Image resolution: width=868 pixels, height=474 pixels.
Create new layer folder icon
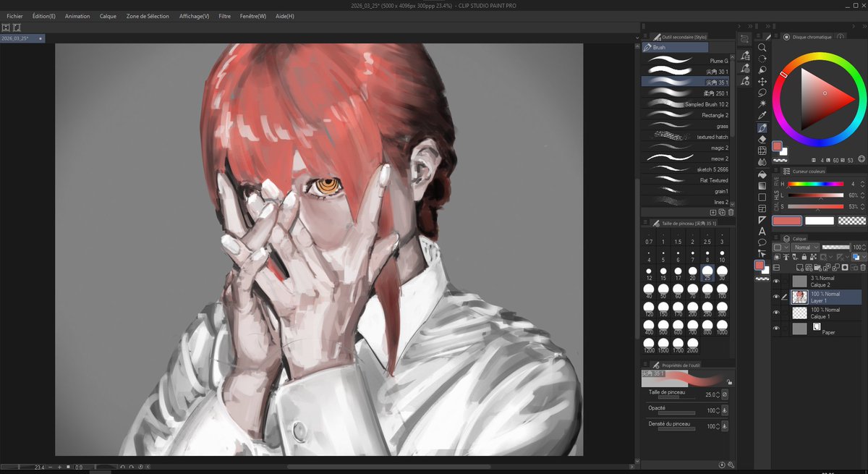(x=817, y=267)
